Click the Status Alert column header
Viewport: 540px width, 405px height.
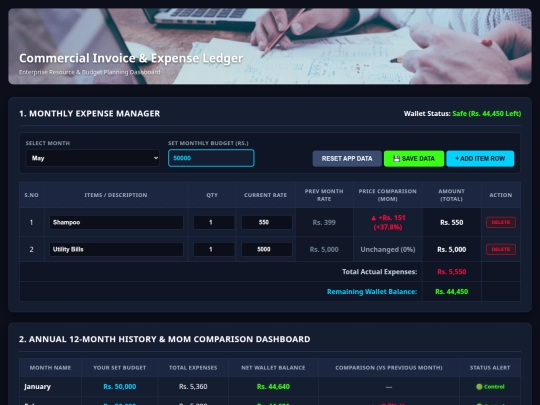(490, 368)
